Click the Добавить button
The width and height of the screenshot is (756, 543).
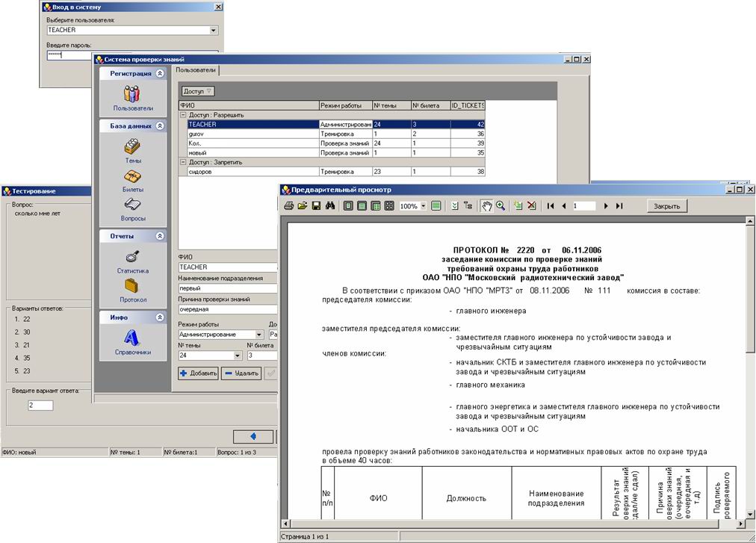click(198, 373)
